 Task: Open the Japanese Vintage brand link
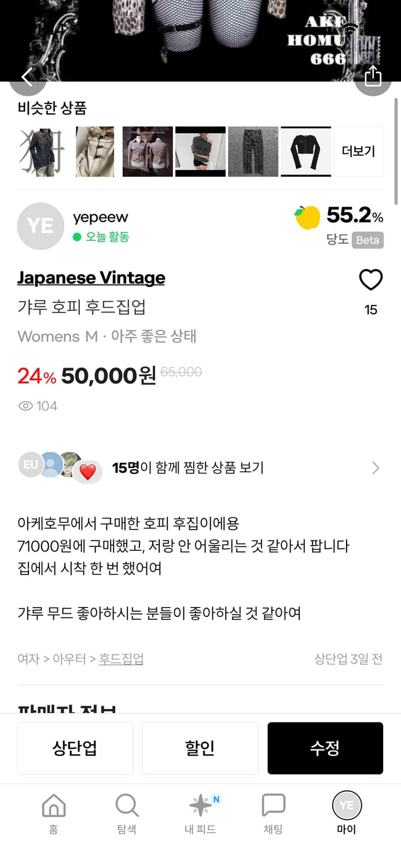[x=90, y=278]
